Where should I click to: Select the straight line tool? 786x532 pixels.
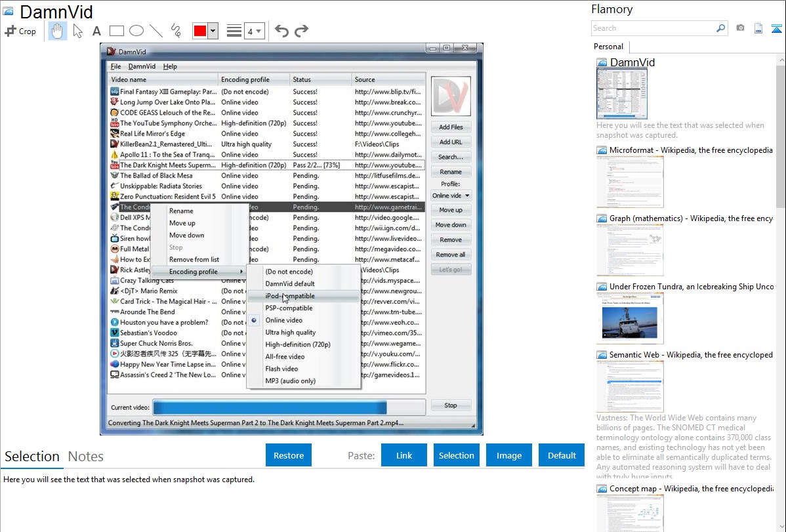point(156,31)
